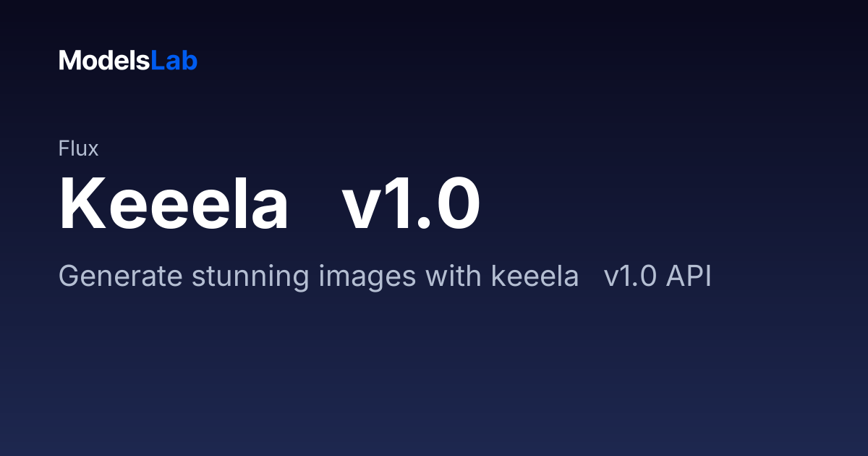Click the capital G starting the subtitle
The image size is (868, 456).
[x=69, y=277]
